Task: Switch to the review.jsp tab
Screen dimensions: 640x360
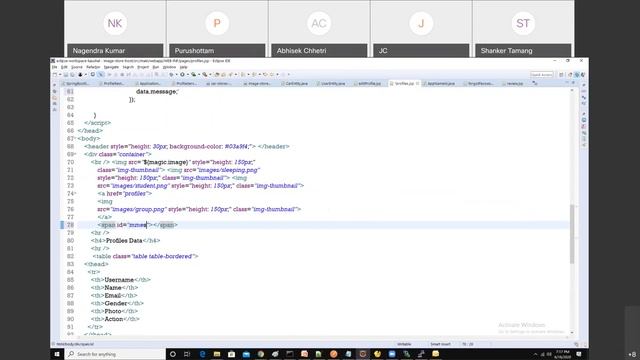Action: click(514, 83)
